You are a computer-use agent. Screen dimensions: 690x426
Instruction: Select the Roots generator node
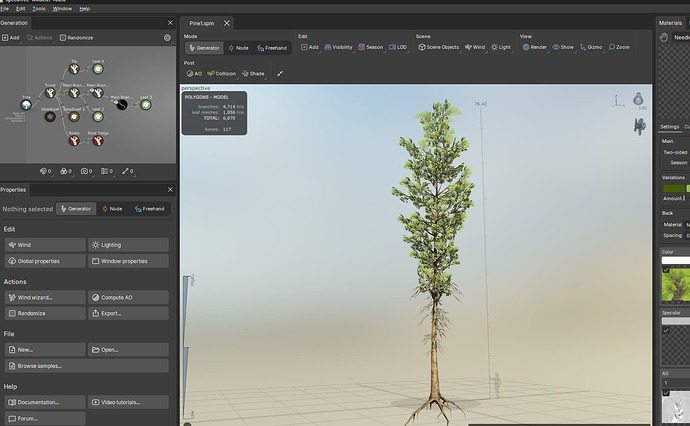point(74,141)
